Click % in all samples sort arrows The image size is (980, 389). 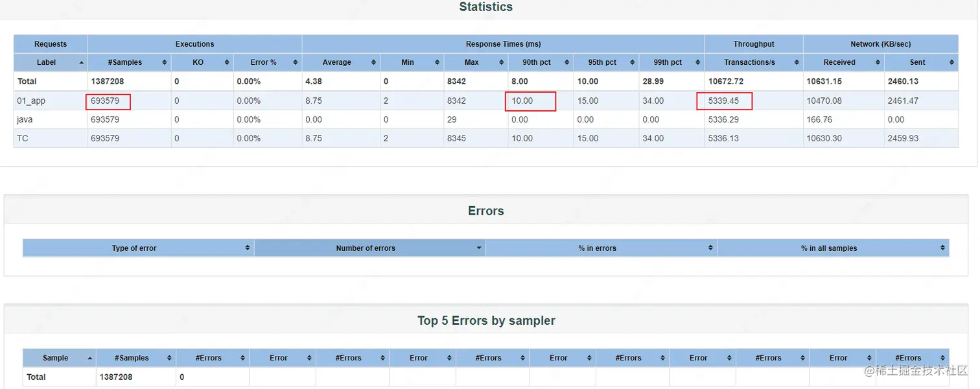click(943, 248)
